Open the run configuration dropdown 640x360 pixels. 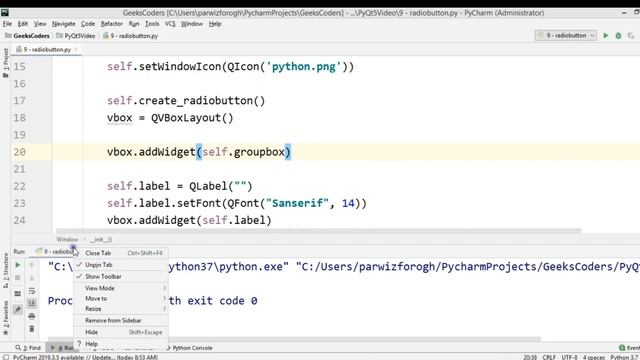tap(566, 36)
